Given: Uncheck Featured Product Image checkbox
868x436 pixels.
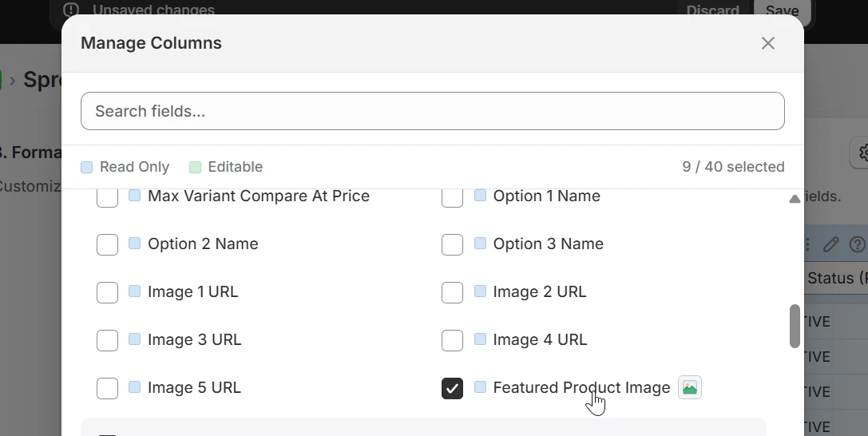Looking at the screenshot, I should (x=452, y=388).
